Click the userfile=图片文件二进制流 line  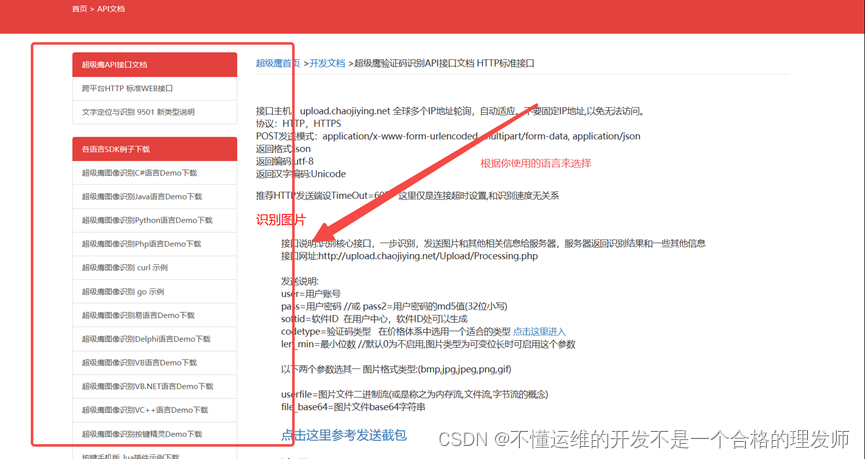414,394
